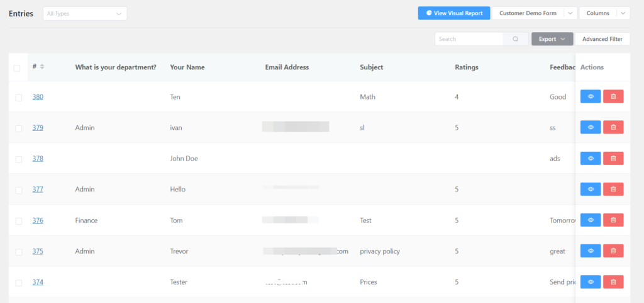This screenshot has height=303, width=644.
Task: Remove entry 375 with the trash icon
Action: pos(613,251)
